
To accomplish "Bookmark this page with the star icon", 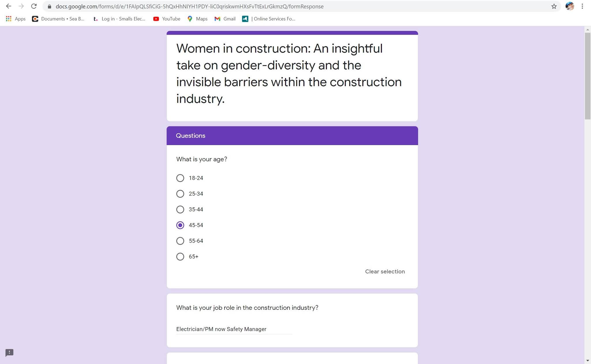I will [x=554, y=6].
